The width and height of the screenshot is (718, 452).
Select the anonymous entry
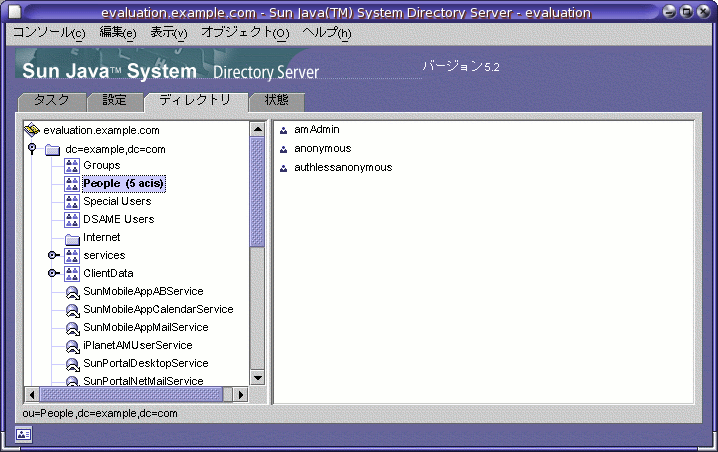tap(323, 149)
